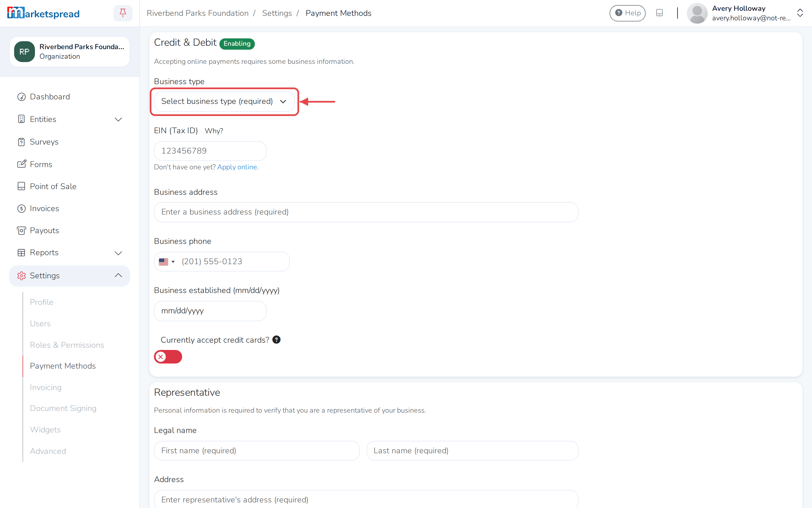The height and width of the screenshot is (508, 812).
Task: Open the Select business type dropdown
Action: tap(224, 102)
